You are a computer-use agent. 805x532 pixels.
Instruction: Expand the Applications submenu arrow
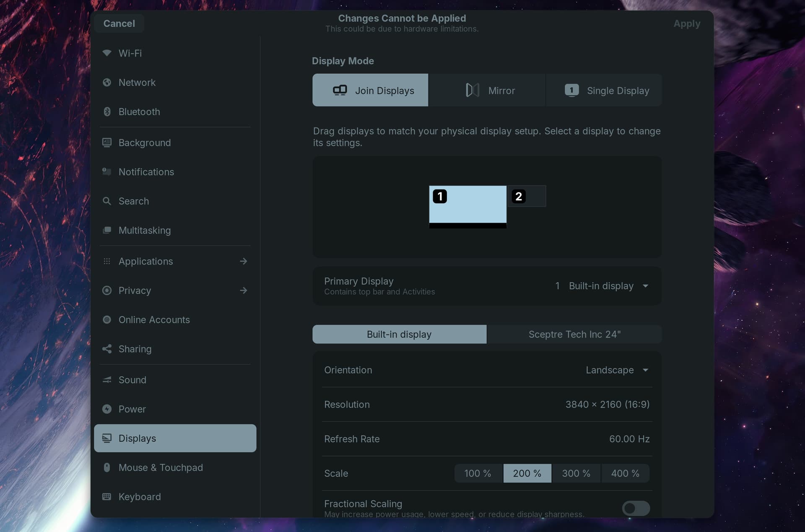(243, 261)
